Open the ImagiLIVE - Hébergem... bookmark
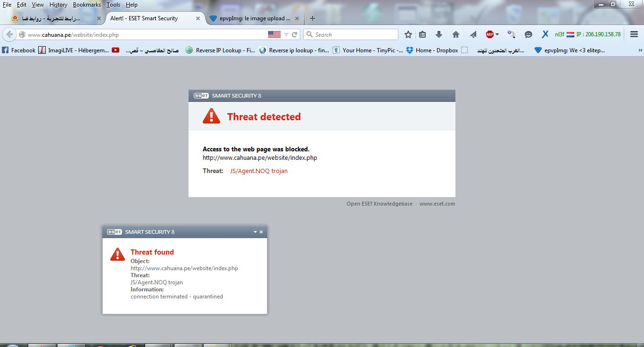This screenshot has height=347, width=644. tap(74, 50)
